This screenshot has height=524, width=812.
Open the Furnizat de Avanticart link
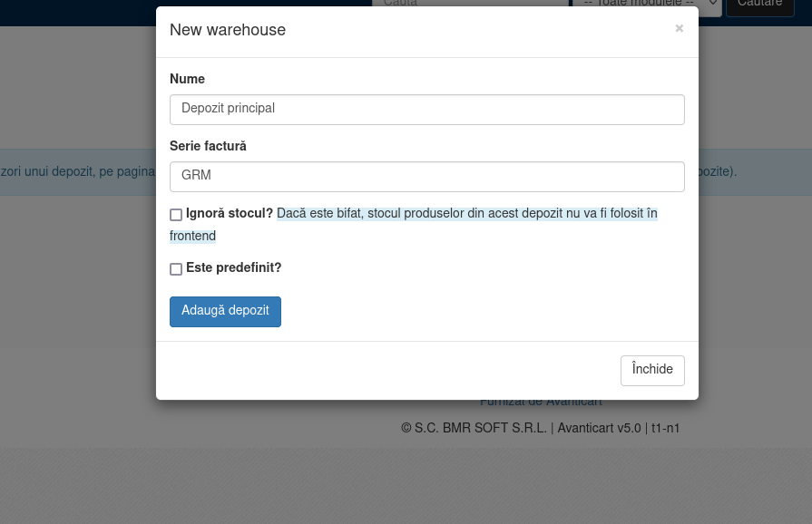click(541, 403)
